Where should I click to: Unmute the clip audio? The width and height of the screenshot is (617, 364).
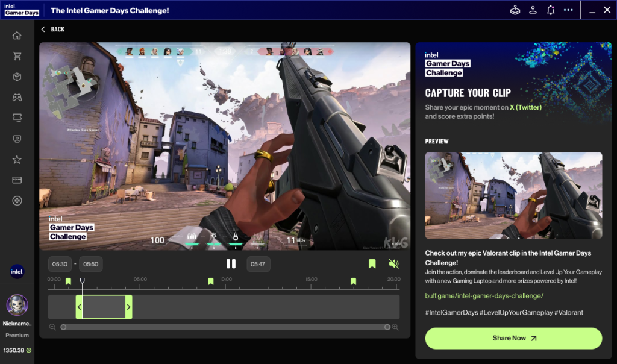coord(393,264)
